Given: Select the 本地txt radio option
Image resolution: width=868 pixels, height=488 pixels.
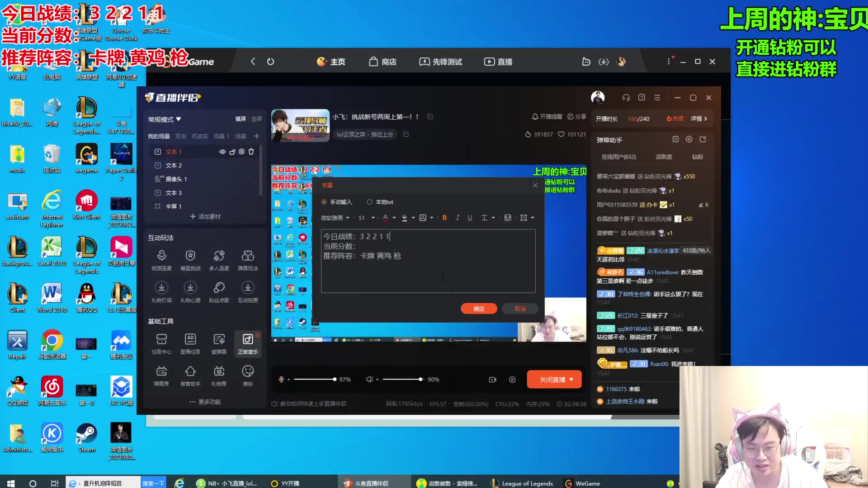Looking at the screenshot, I should point(370,202).
